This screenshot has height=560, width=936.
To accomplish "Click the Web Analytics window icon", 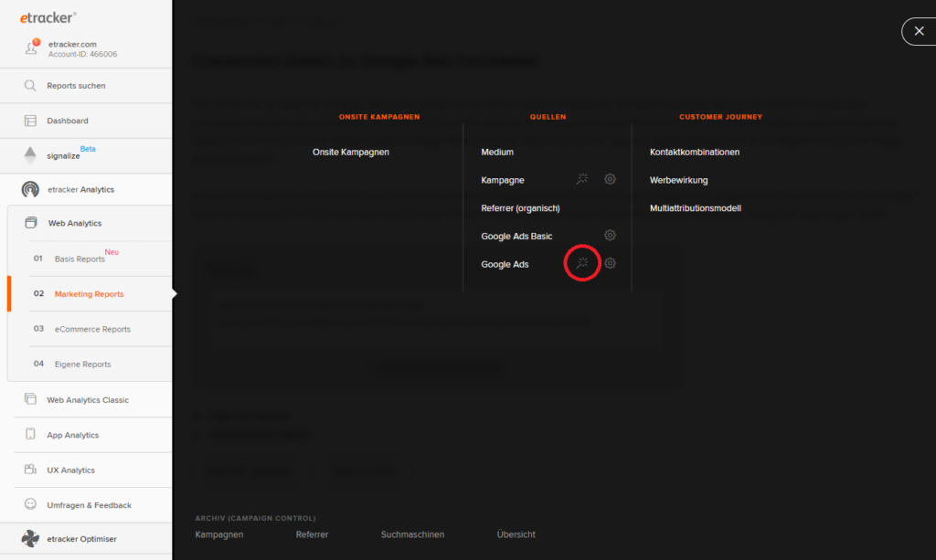I will pyautogui.click(x=31, y=223).
